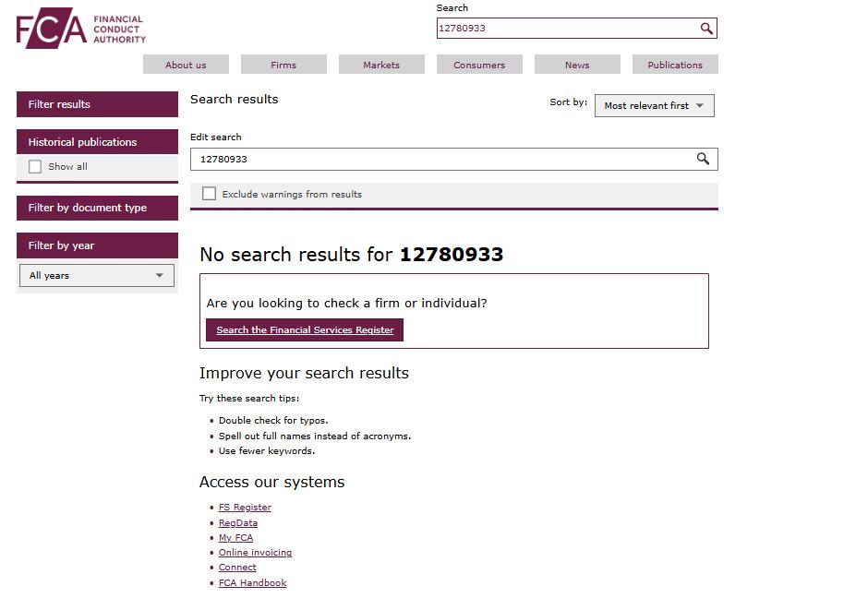Click the 'Double check for typos.' tip
This screenshot has width=868, height=610.
pos(273,420)
